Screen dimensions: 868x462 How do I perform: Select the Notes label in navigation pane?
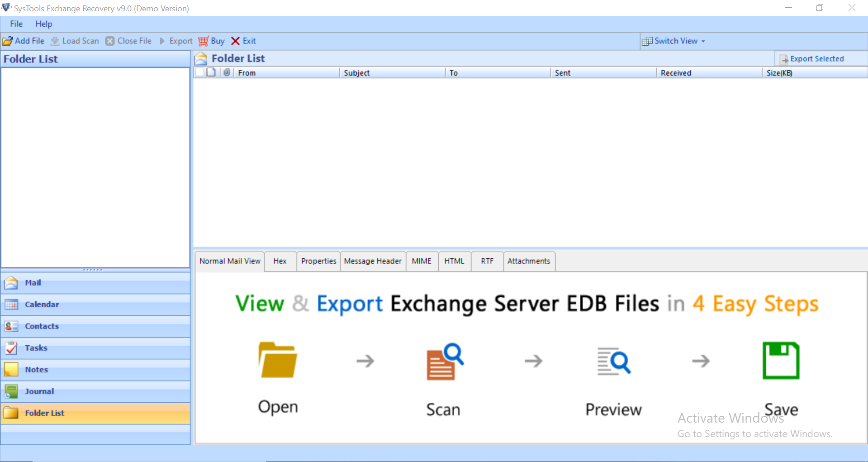coord(37,370)
